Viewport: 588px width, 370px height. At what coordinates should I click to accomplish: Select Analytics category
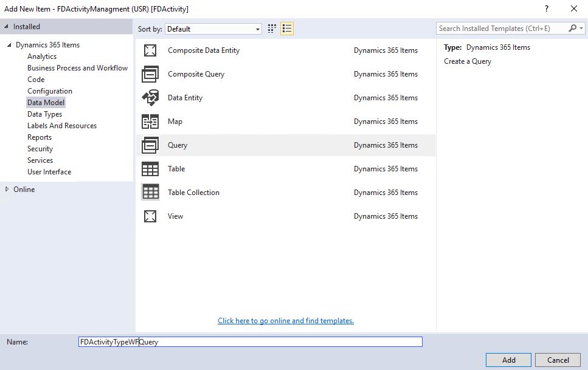click(42, 57)
